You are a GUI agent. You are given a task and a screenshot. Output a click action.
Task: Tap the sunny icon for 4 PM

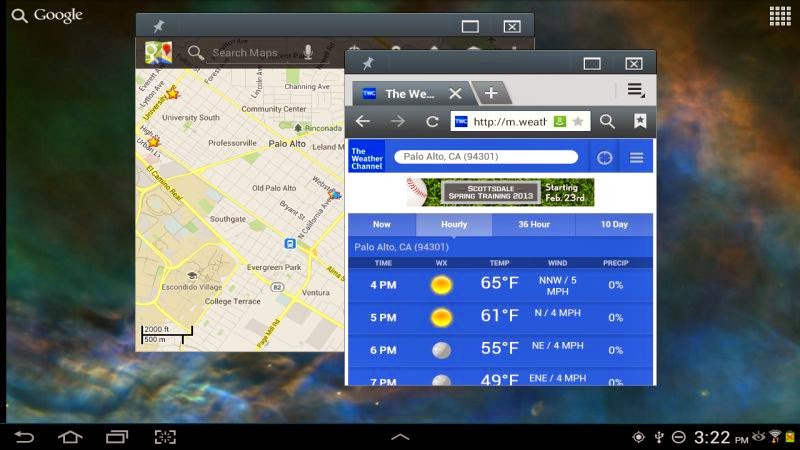441,285
